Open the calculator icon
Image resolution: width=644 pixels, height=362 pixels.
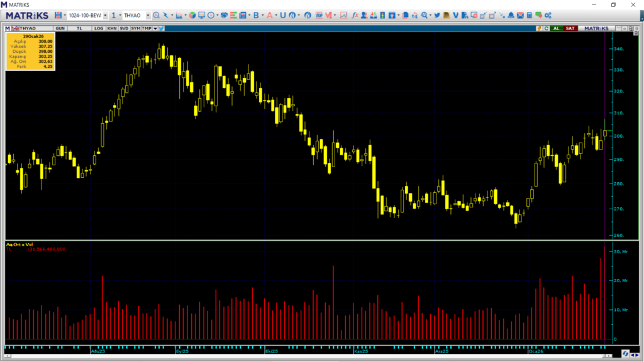click(530, 15)
